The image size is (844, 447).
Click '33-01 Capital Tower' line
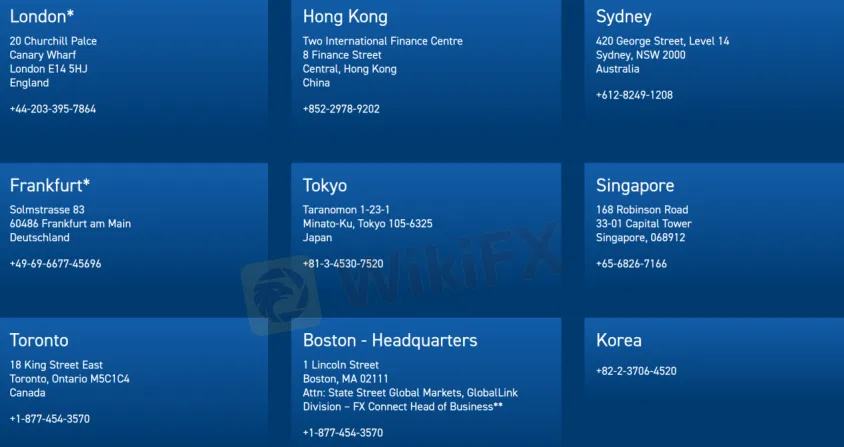(643, 224)
